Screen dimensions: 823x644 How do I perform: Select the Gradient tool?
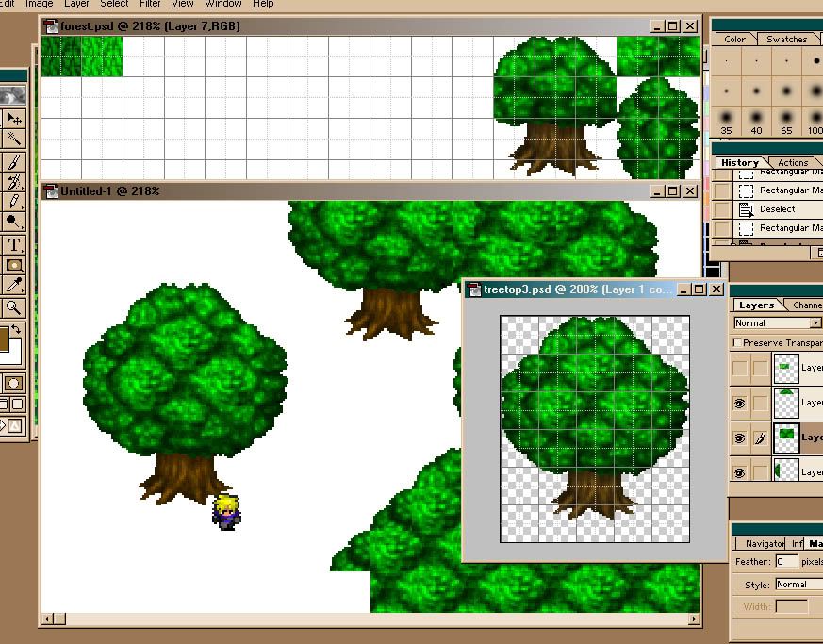point(13,265)
